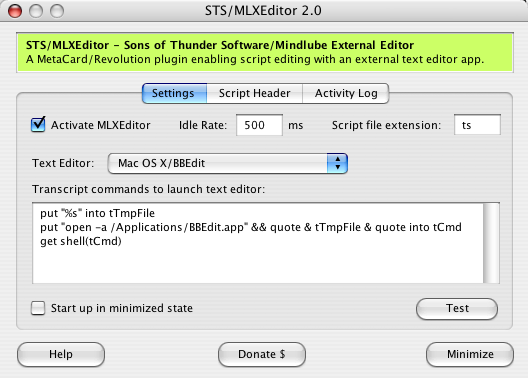The image size is (528, 378).
Task: Open the Text Editor dropdown Mac OS X/BBEdit
Action: [228, 163]
